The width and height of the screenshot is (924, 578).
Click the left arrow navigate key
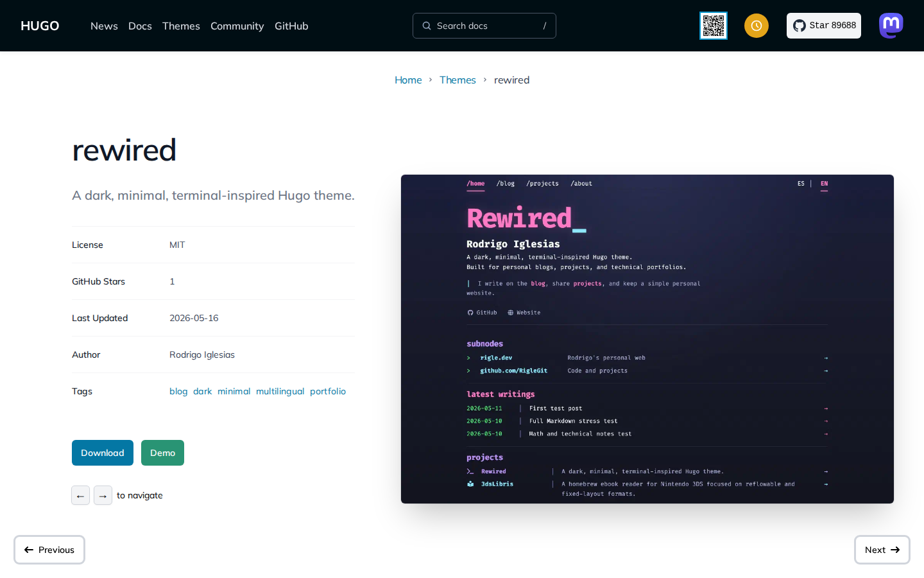click(80, 495)
